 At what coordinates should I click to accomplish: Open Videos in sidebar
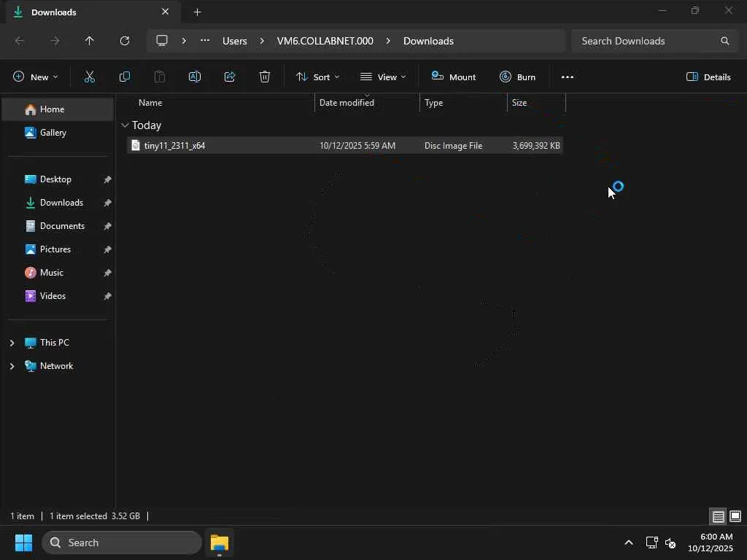pyautogui.click(x=58, y=296)
